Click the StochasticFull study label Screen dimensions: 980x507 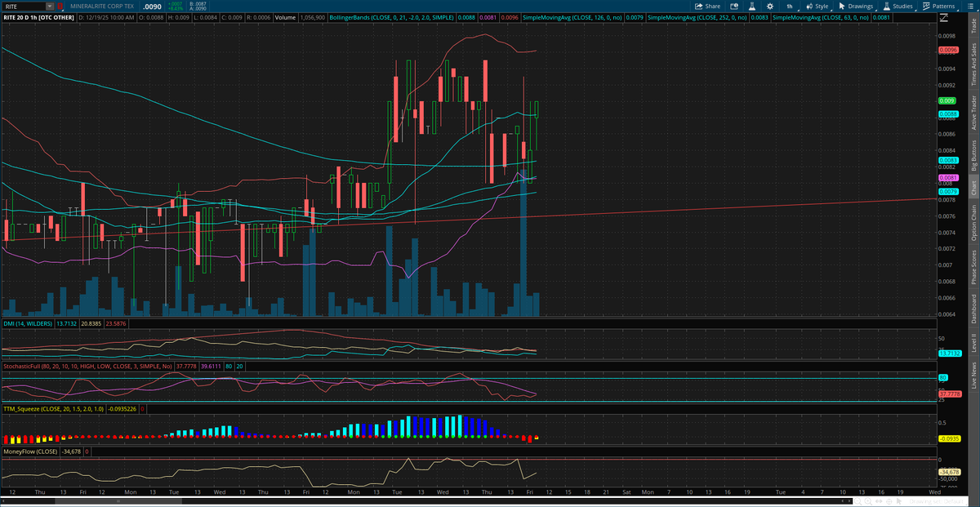[87, 367]
